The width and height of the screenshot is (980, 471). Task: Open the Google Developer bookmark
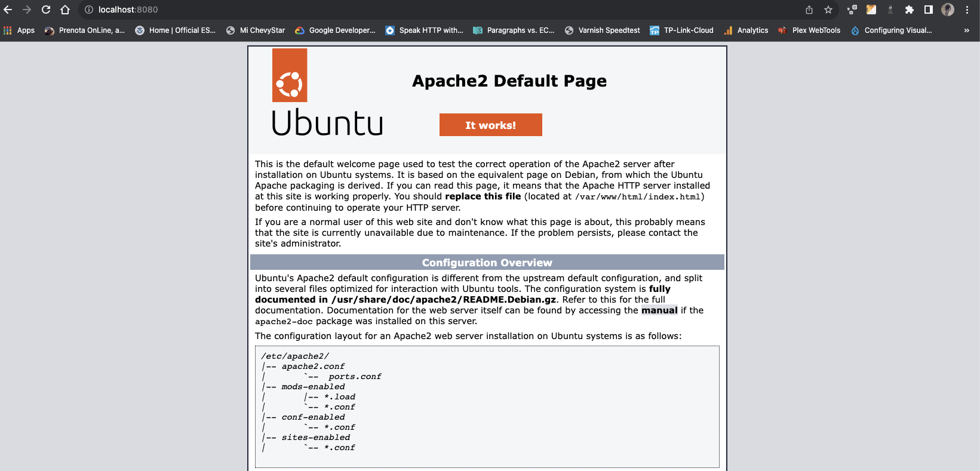[336, 30]
